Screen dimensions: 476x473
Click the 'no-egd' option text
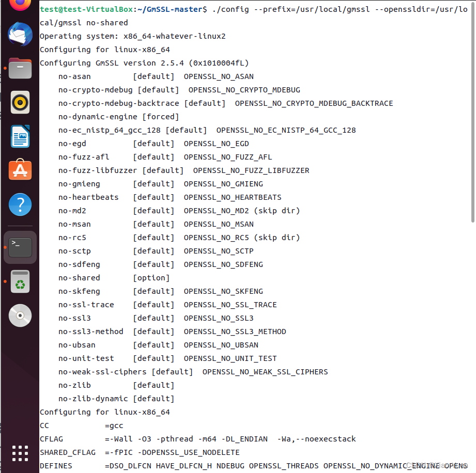tap(72, 144)
